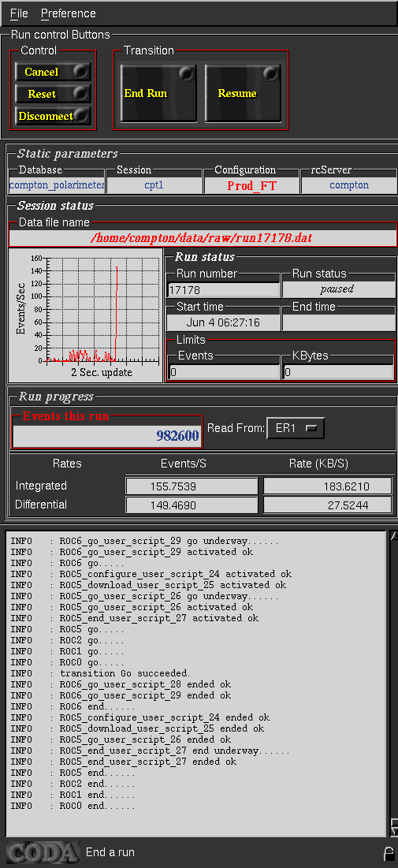Viewport: 398px width, 868px height.
Task: Click the indicator light on Disconnect button
Action: pos(81,115)
